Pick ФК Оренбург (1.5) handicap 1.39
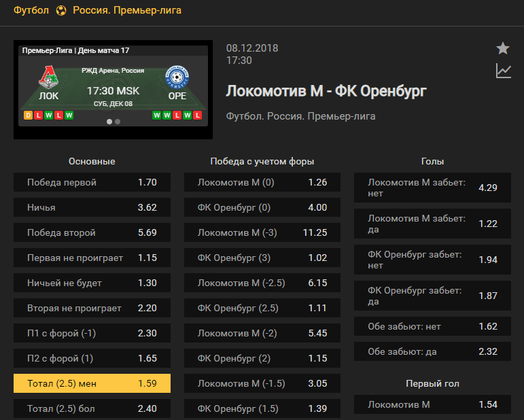This screenshot has height=420, width=524. coord(262,408)
